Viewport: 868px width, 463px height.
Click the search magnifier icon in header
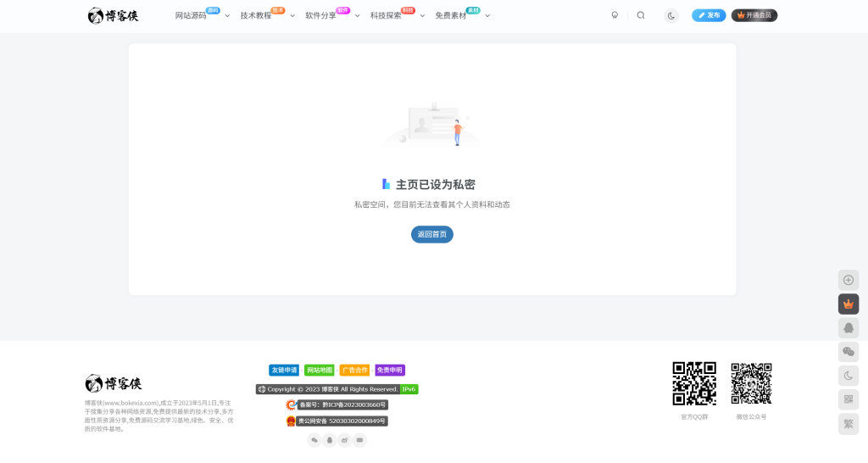coord(641,15)
